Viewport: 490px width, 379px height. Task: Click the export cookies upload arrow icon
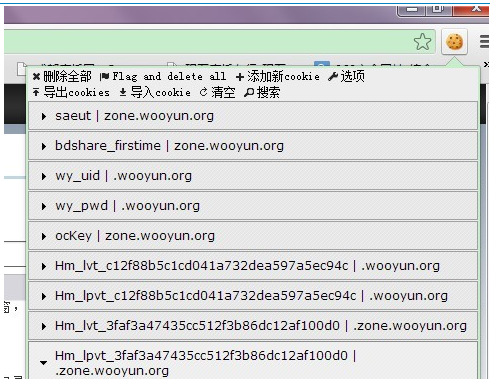(x=36, y=92)
